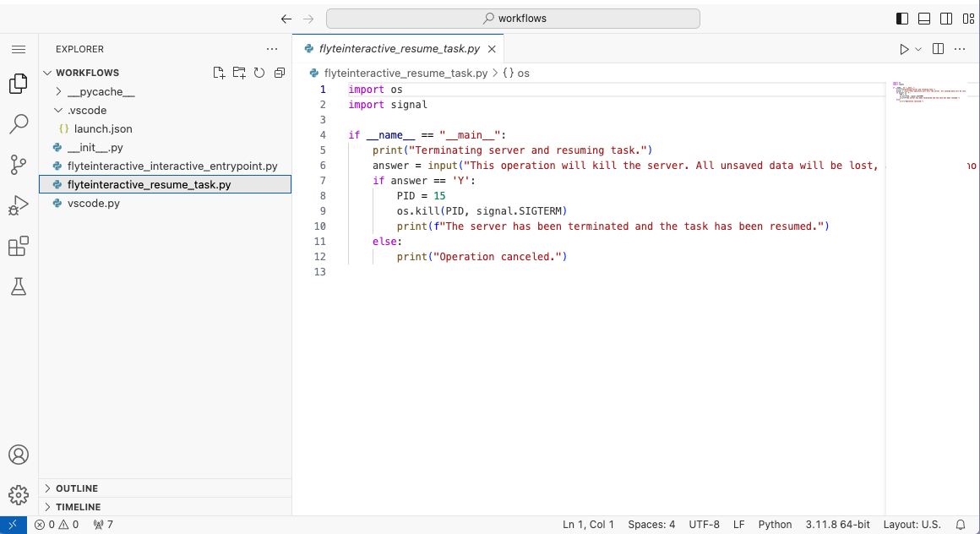Click Spaces: 4 indentation setting

click(651, 525)
